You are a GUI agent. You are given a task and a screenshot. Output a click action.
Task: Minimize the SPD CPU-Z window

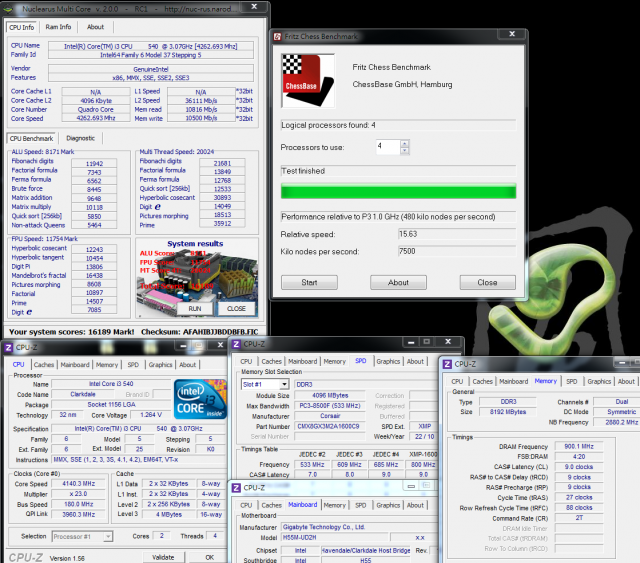click(411, 342)
